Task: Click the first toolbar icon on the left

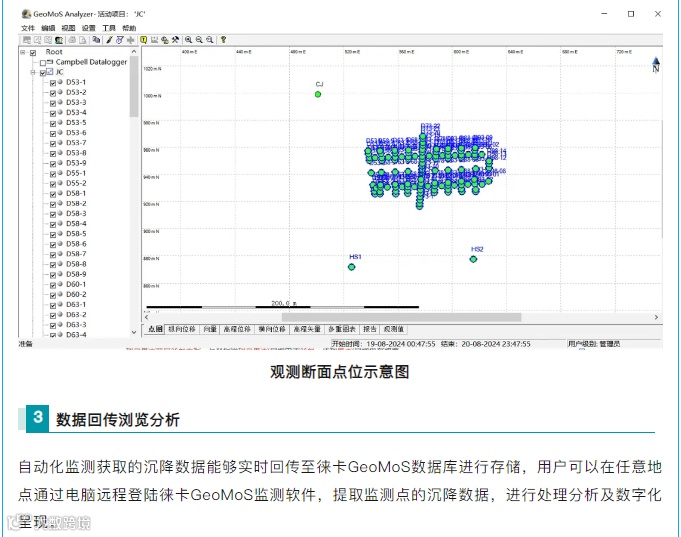Action: tap(26, 40)
